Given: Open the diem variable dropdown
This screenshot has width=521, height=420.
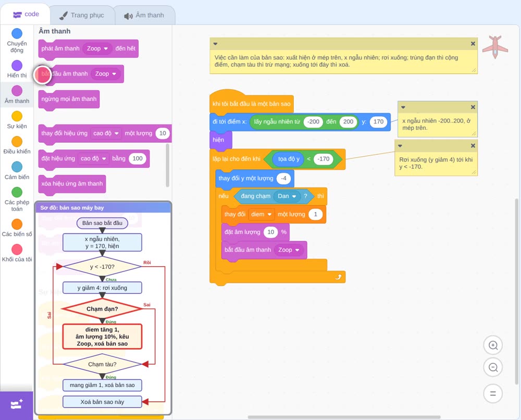Looking at the screenshot, I should tap(261, 214).
